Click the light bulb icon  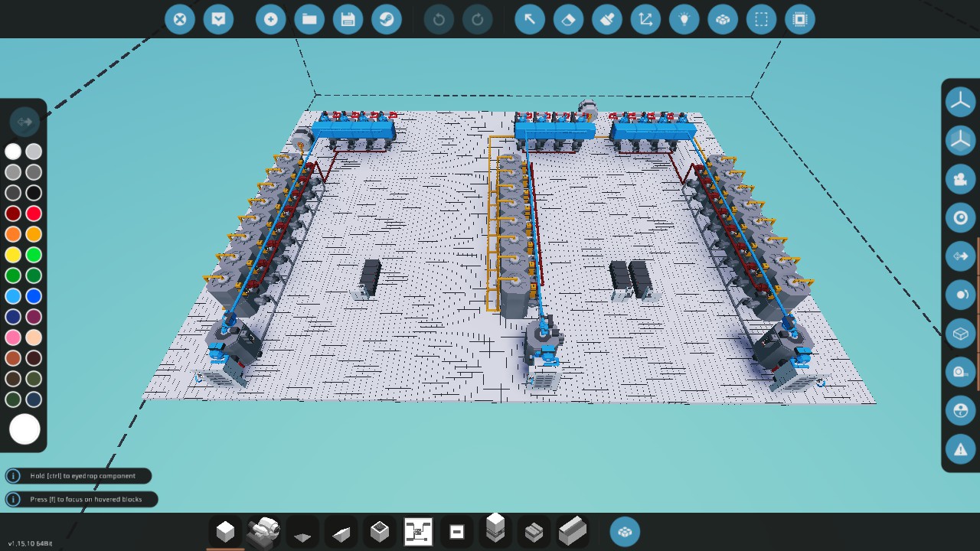tap(684, 19)
